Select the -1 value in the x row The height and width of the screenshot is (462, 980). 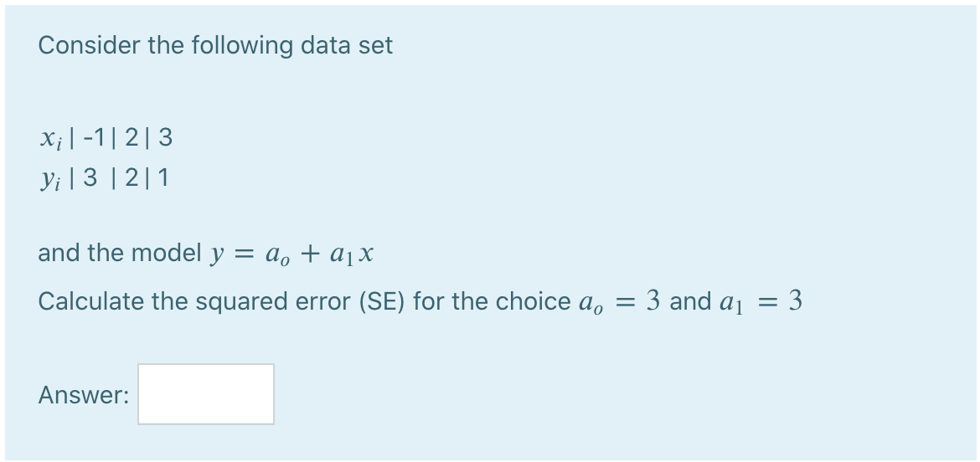tap(95, 137)
